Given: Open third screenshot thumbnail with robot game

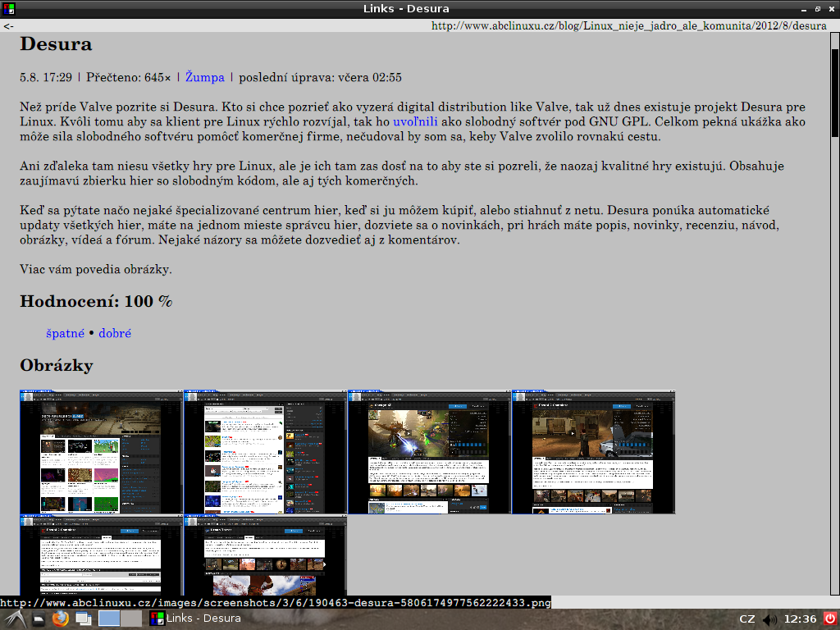Looking at the screenshot, I should point(429,452).
